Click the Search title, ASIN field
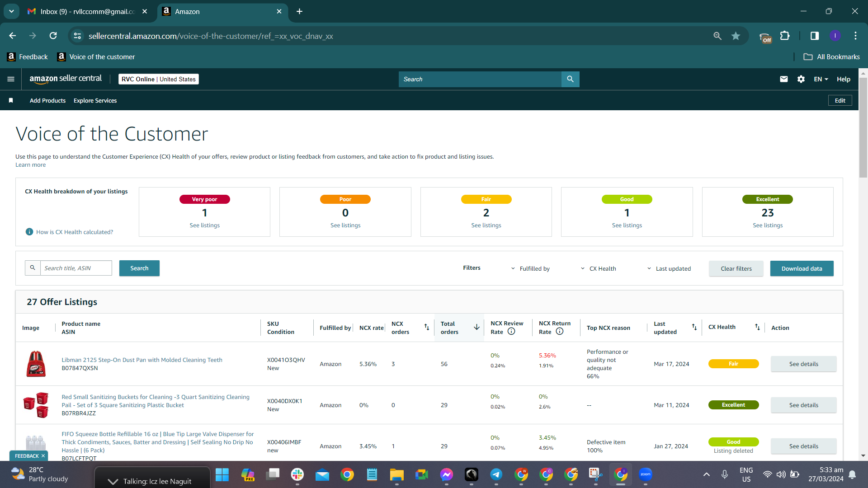The height and width of the screenshot is (488, 868). tap(76, 268)
